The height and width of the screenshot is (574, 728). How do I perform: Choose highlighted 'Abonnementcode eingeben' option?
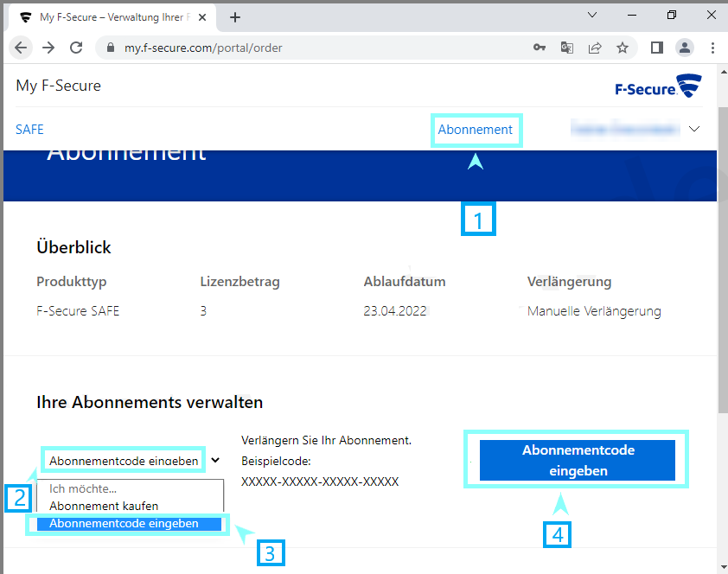coord(129,523)
